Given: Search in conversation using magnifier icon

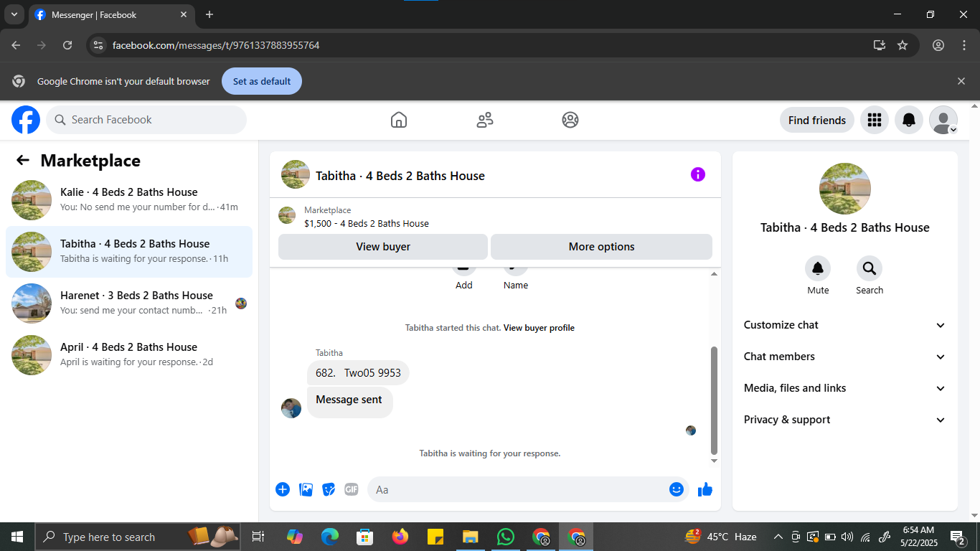Looking at the screenshot, I should pos(870,268).
